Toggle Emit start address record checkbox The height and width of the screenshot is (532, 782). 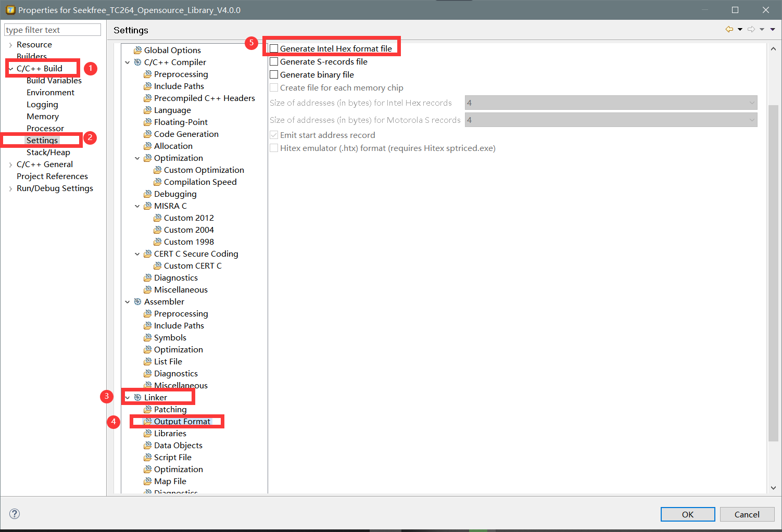tap(274, 135)
